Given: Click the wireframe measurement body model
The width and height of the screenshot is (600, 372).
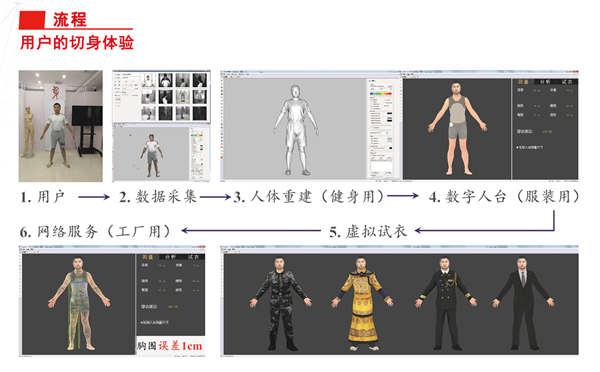Looking at the screenshot, I should pyautogui.click(x=79, y=303).
